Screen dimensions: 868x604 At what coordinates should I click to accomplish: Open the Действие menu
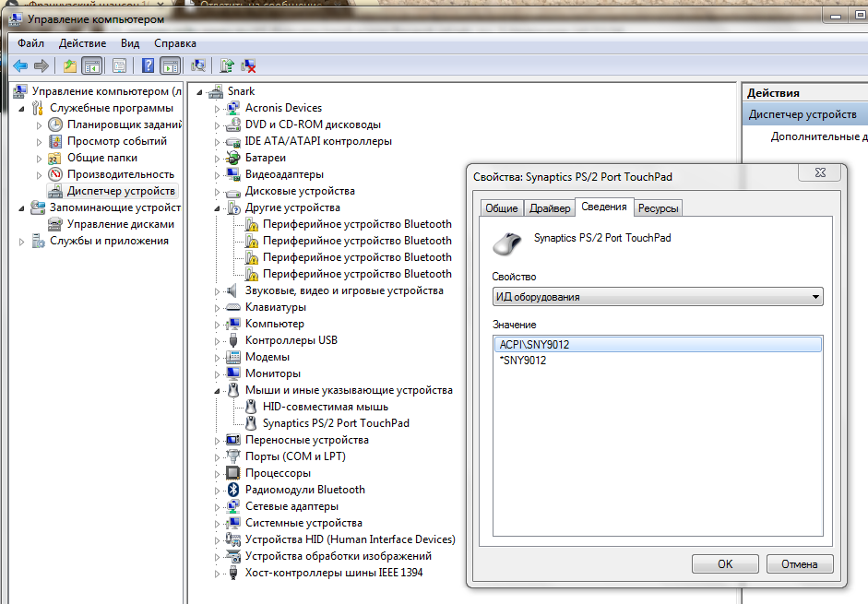[83, 43]
